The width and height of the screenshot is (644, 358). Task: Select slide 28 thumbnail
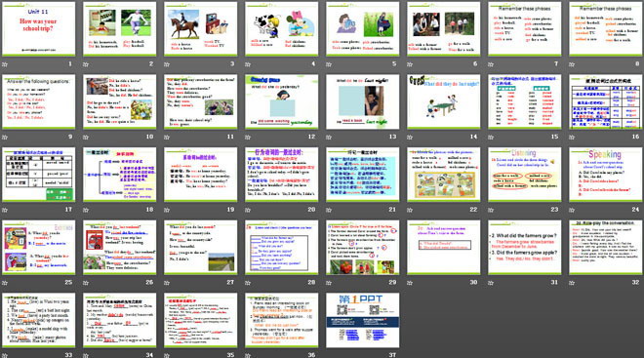point(281,247)
